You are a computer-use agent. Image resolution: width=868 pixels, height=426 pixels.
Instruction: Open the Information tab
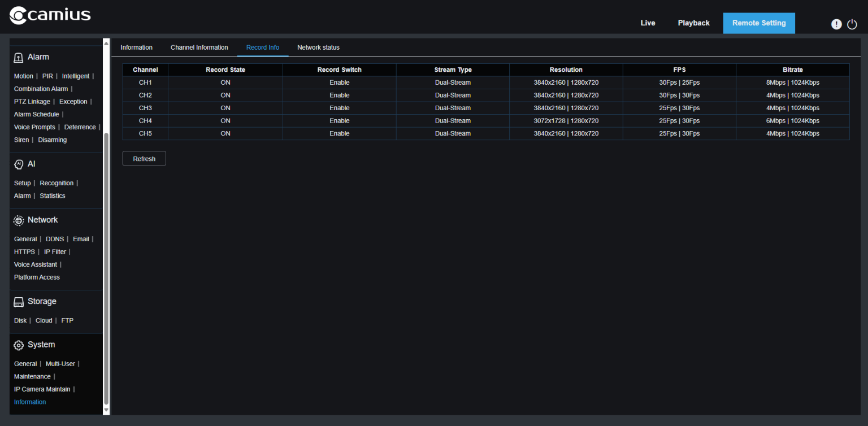click(136, 47)
